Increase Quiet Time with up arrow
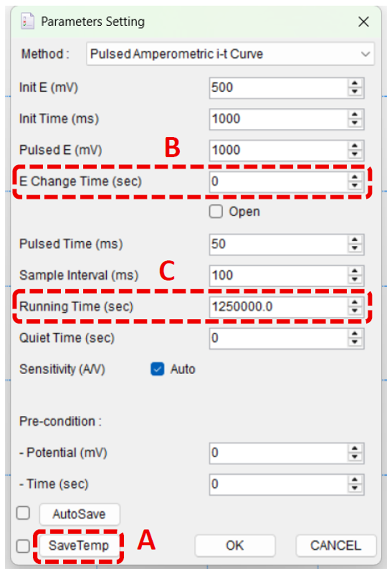Screen dimensions: 392x575 355,334
